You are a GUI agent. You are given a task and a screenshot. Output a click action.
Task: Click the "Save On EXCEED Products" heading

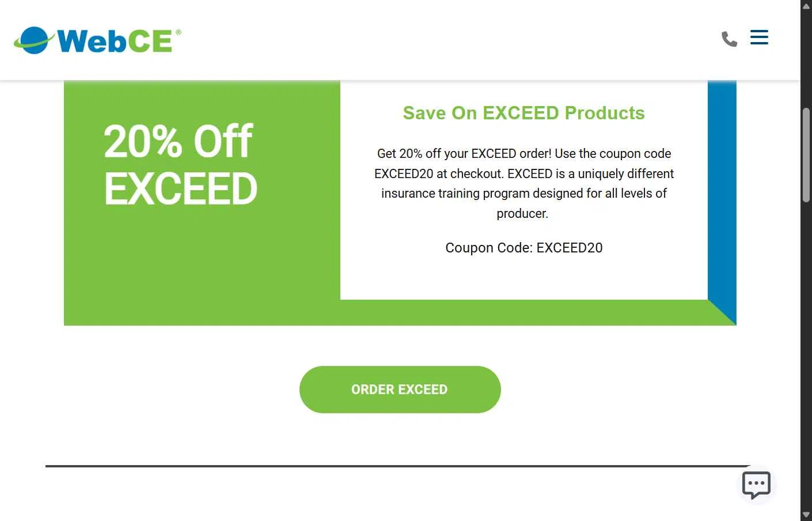pos(523,113)
